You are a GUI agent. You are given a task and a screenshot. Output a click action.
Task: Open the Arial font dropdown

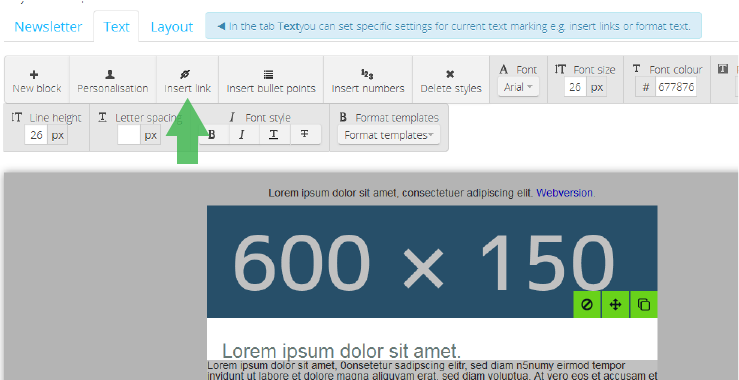pos(518,87)
